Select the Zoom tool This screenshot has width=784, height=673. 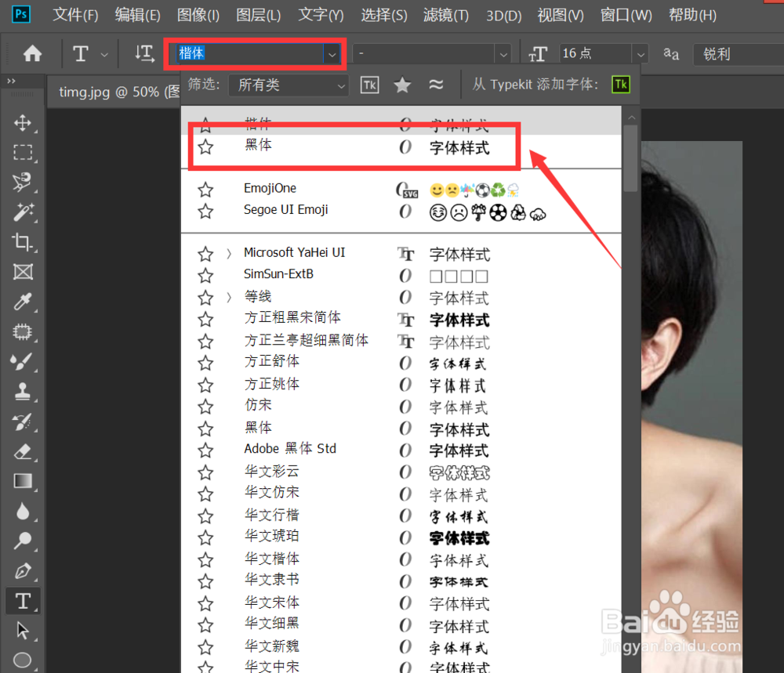pyautogui.click(x=23, y=541)
